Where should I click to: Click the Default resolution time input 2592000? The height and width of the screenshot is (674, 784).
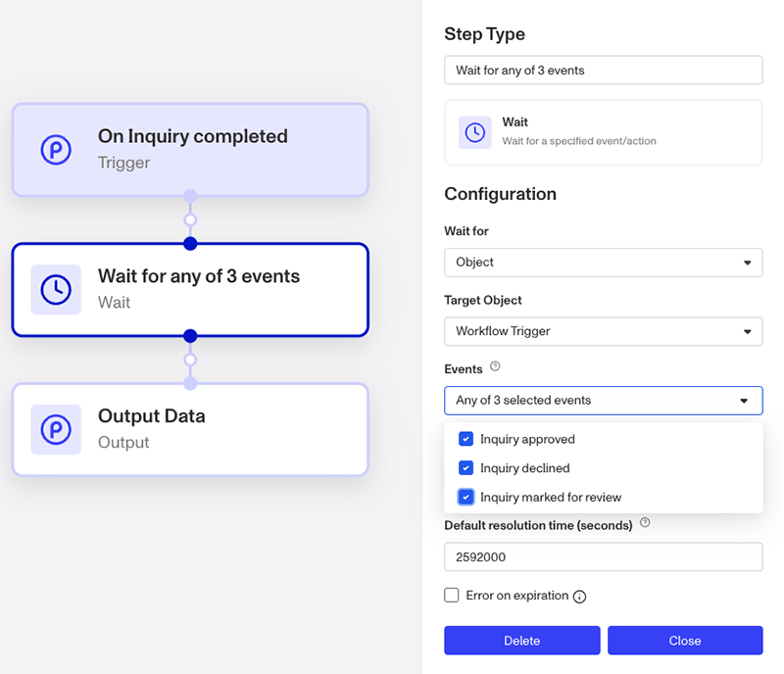[x=604, y=557]
